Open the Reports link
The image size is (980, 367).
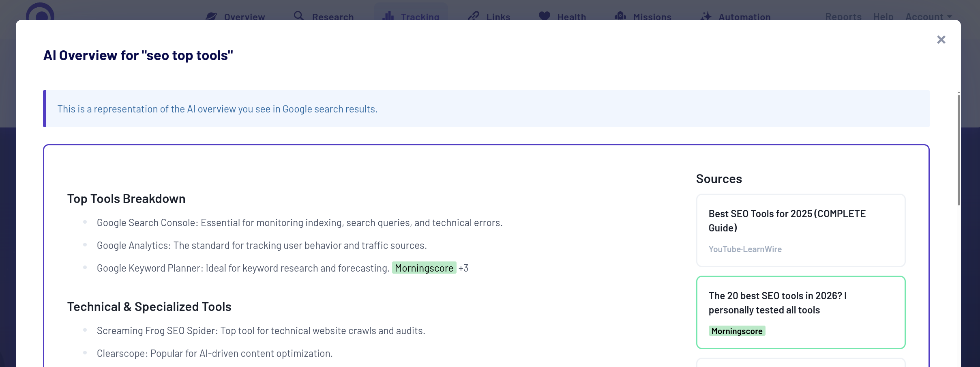tap(843, 17)
